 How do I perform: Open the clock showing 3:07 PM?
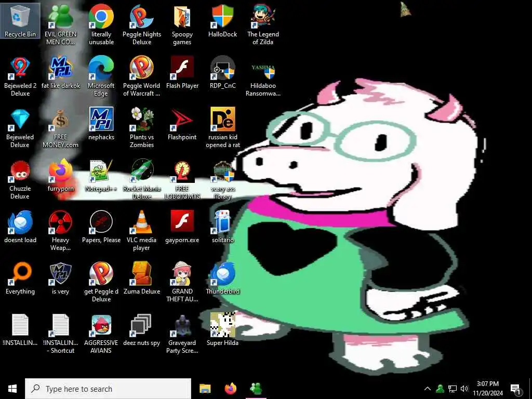pos(488,389)
